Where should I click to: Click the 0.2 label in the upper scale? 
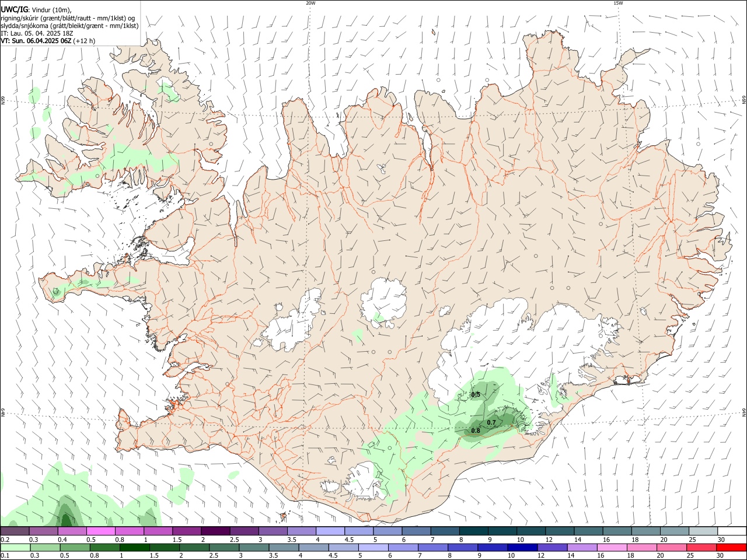[5, 540]
